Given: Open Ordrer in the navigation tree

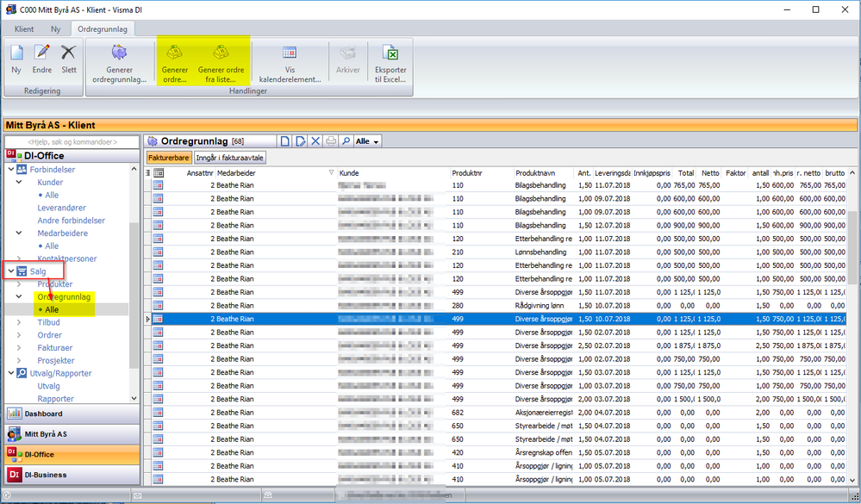Looking at the screenshot, I should [x=49, y=335].
